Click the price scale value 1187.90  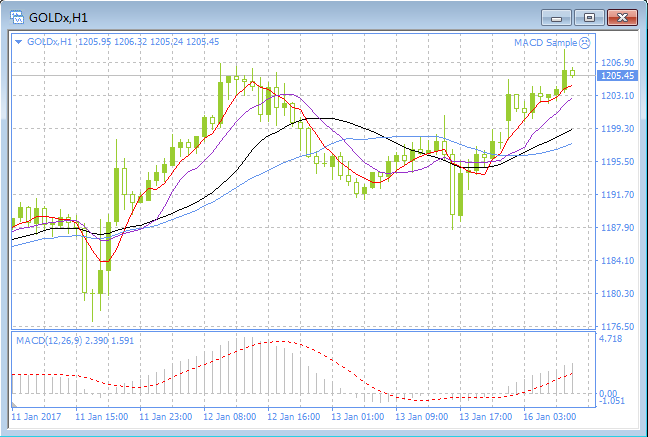pos(617,227)
